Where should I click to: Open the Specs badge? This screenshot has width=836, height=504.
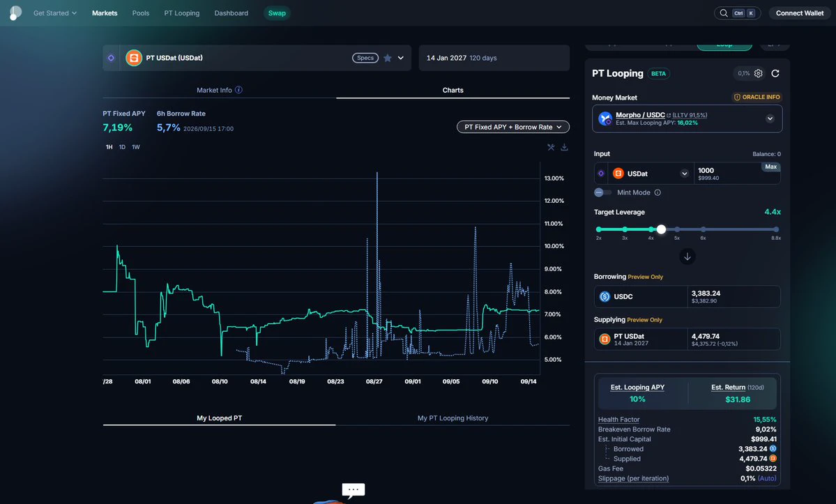(x=365, y=58)
